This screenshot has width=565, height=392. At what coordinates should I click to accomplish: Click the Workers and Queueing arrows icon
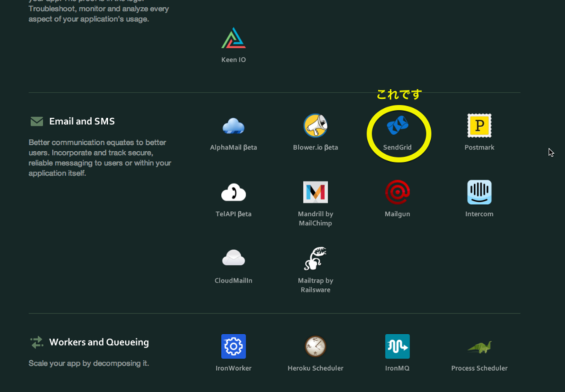[x=37, y=342]
